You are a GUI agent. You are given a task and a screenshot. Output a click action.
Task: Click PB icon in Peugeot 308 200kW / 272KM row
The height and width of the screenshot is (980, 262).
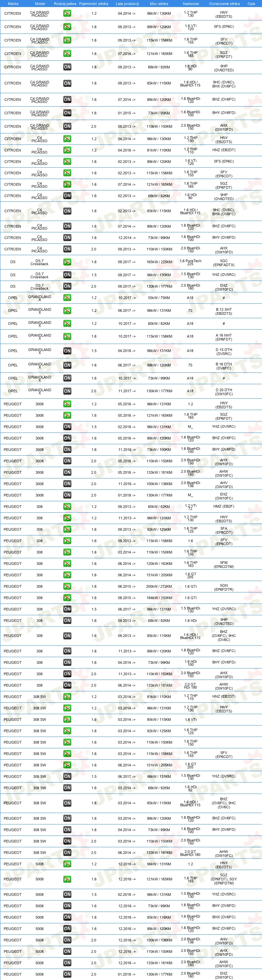(67, 587)
